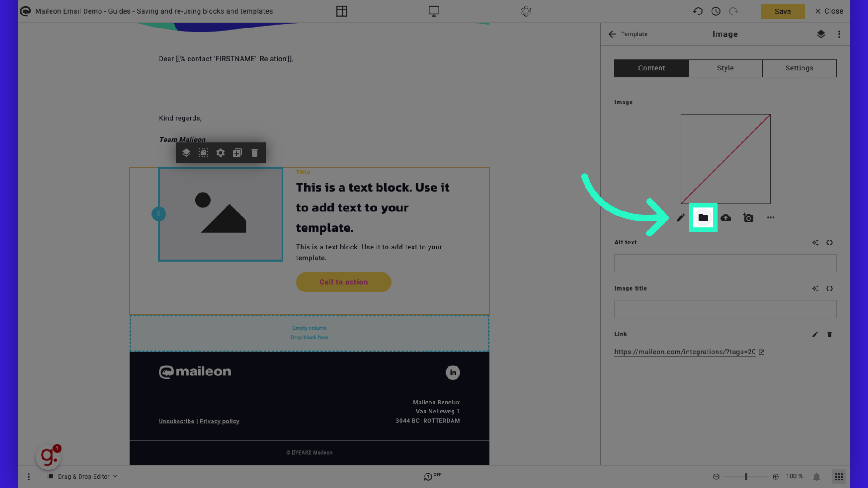This screenshot has width=868, height=488.
Task: Switch to the Settings tab in Image panel
Action: 799,68
